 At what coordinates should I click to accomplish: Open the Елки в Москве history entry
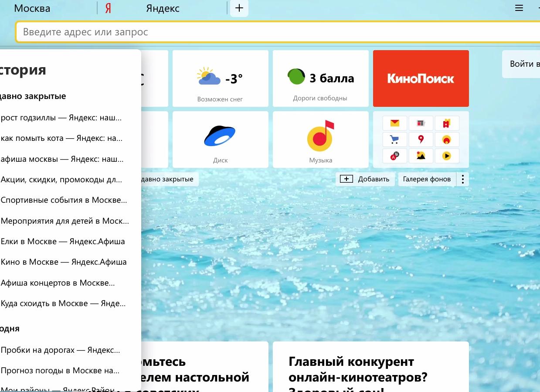click(63, 241)
